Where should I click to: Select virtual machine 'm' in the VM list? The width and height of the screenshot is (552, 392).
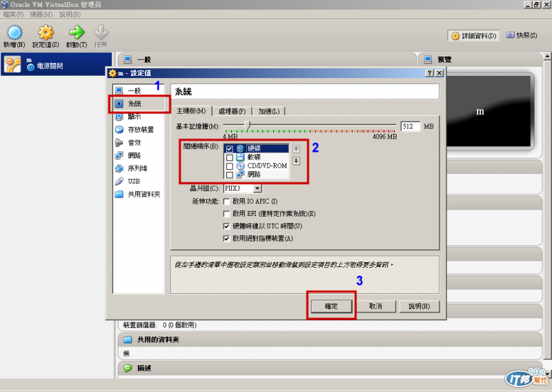click(57, 64)
